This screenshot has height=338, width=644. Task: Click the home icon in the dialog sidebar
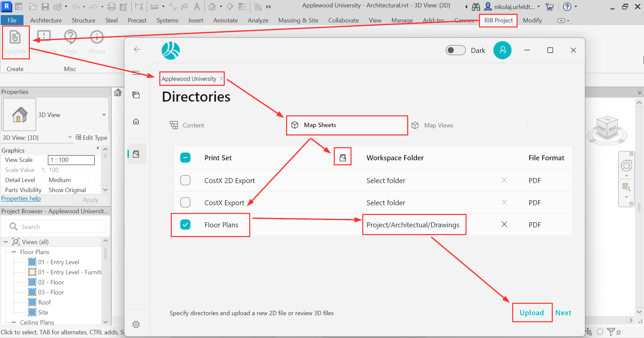pyautogui.click(x=136, y=121)
